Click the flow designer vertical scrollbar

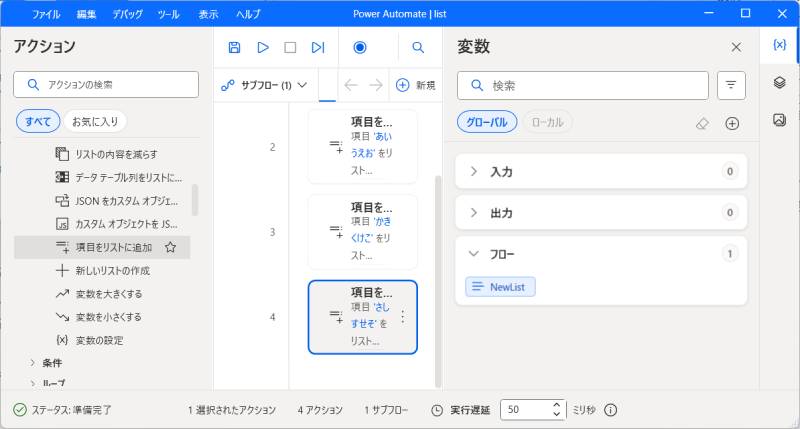437,282
